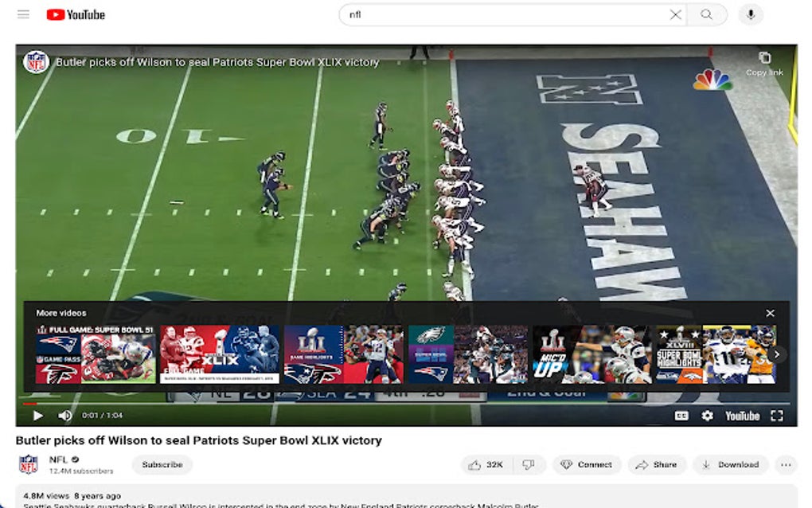Image resolution: width=812 pixels, height=508 pixels.
Task: Open the more actions three-dot menu
Action: coord(786,464)
